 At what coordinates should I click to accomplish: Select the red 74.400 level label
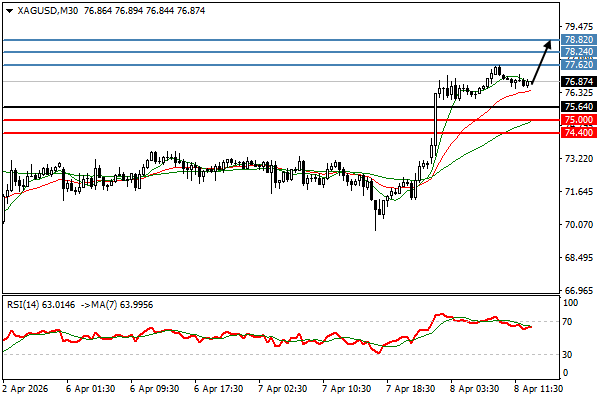578,132
